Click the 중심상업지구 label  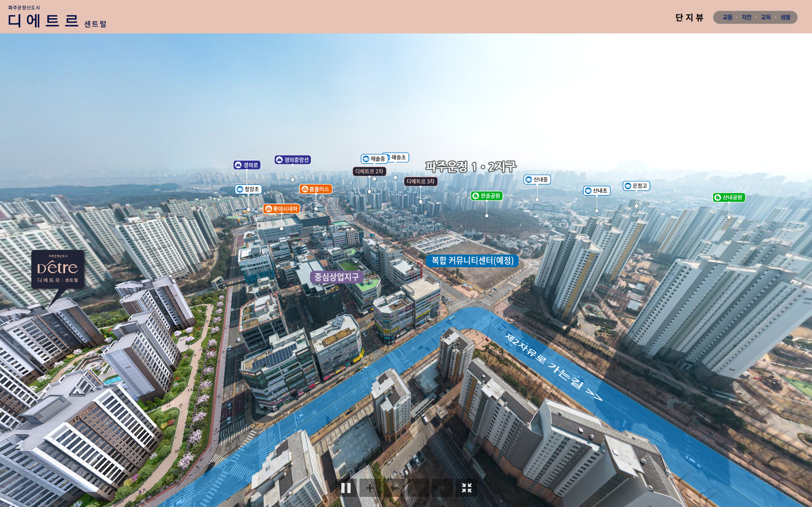coord(337,277)
